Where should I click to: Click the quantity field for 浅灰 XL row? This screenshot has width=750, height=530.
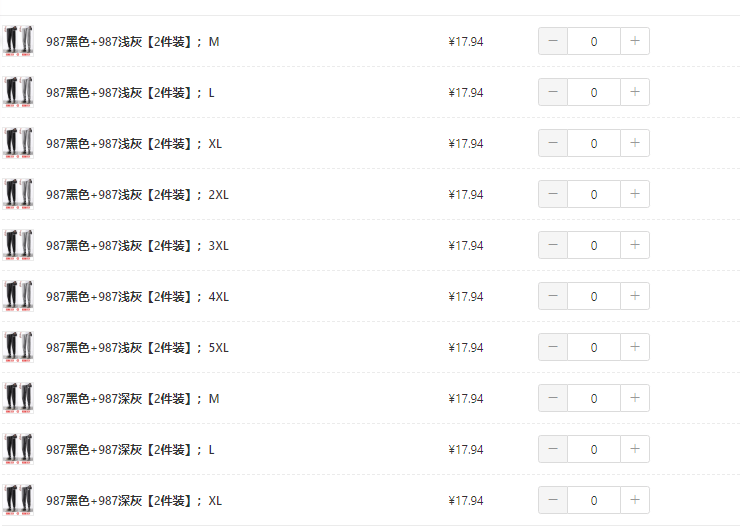coord(594,143)
